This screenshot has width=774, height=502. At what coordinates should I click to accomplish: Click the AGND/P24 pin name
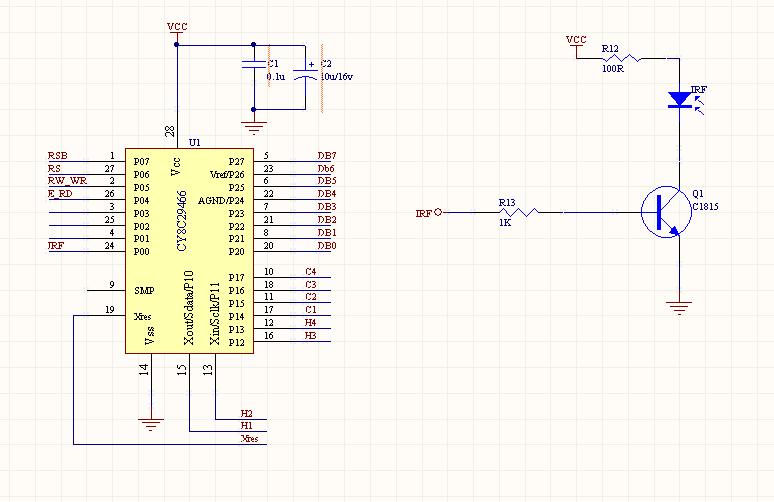[221, 200]
